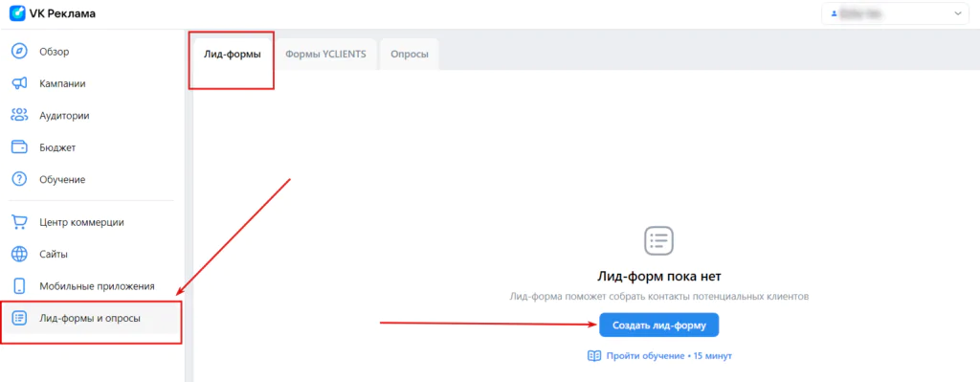This screenshot has height=382, width=980.
Task: Click the VK Реклама logo icon
Action: point(17,13)
